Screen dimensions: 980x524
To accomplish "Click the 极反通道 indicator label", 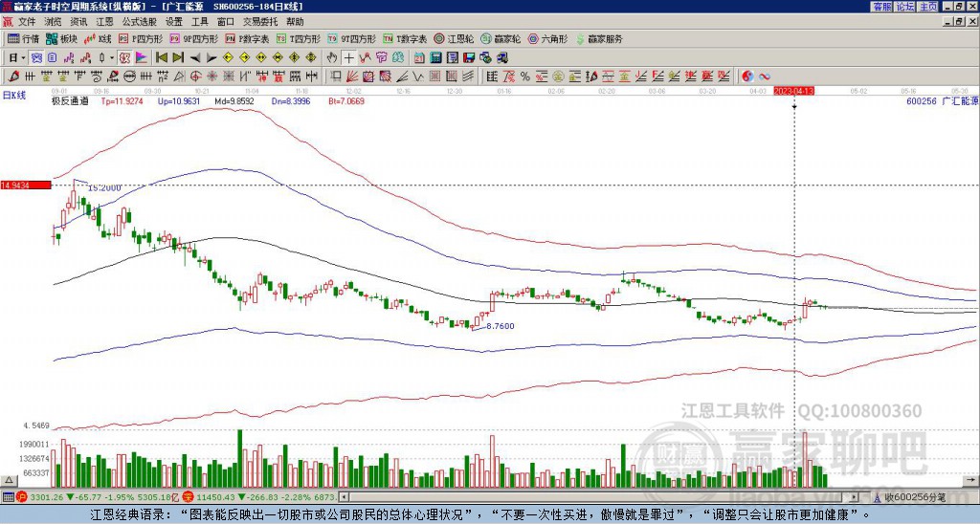I will [70, 101].
